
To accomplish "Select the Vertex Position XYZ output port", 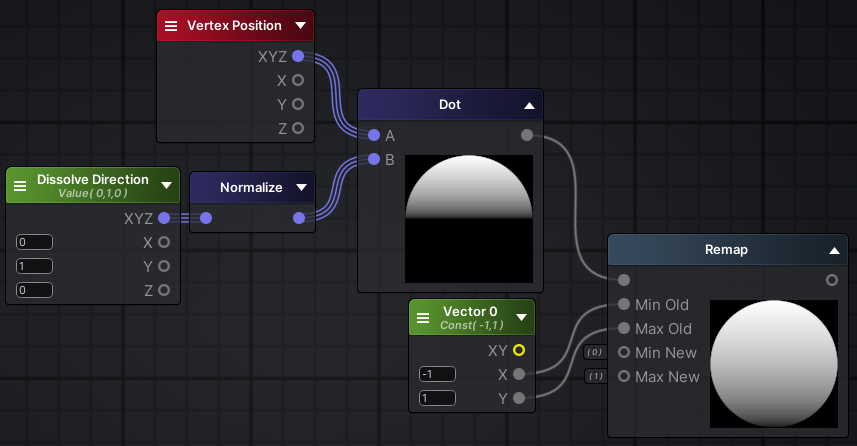I will [x=298, y=56].
